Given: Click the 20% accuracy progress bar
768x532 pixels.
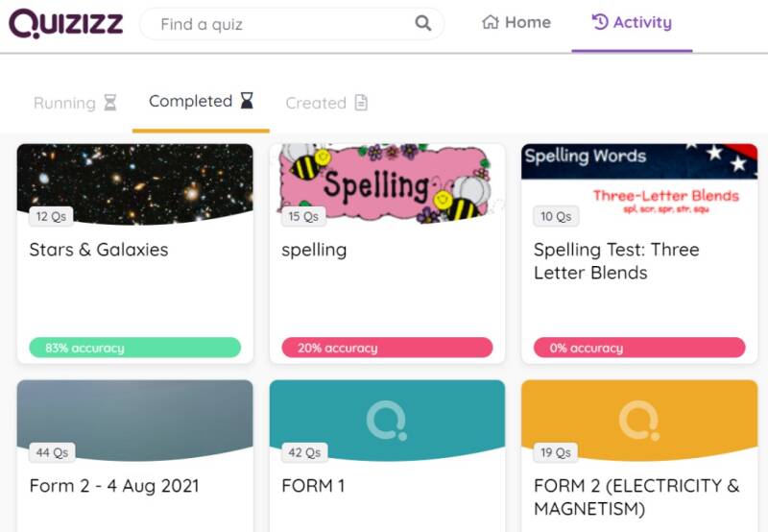Looking at the screenshot, I should (387, 348).
